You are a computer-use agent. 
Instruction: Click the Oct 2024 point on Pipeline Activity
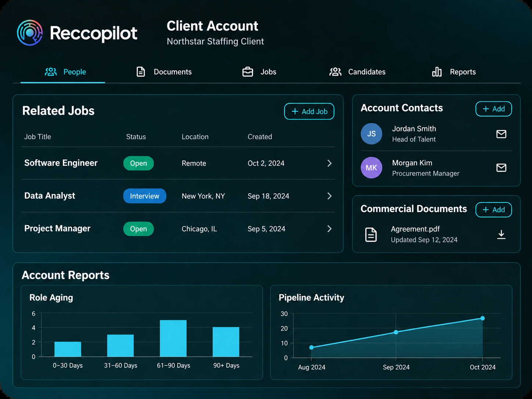482,318
